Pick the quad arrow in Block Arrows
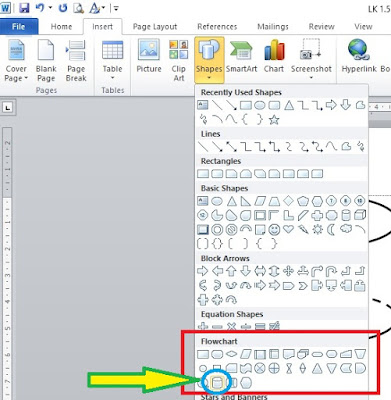This screenshot has height=400, width=391. pos(288,271)
